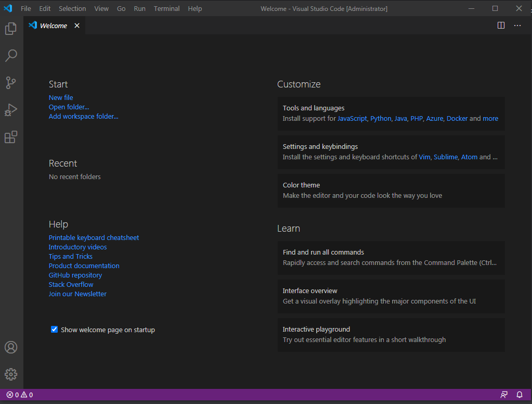Open the Printable keyboard cheatsheet link

(94, 238)
